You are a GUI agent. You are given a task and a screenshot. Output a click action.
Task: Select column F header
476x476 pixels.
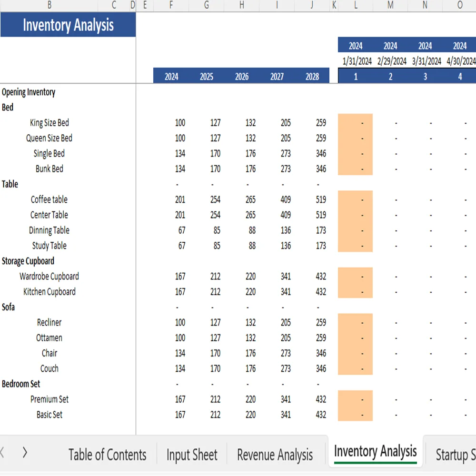(170, 6)
